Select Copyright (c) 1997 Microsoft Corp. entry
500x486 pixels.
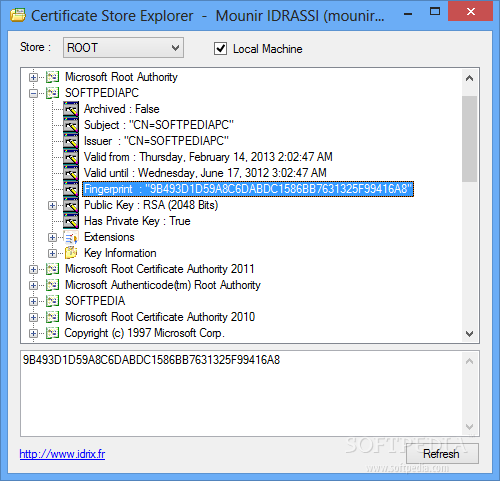tap(145, 333)
